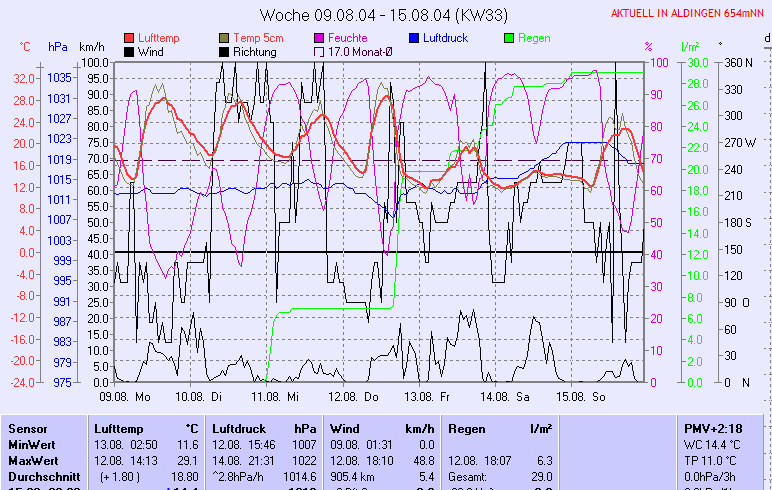The width and height of the screenshot is (772, 490).
Task: Click the 09.08. Mo date marker
Action: coord(124,396)
